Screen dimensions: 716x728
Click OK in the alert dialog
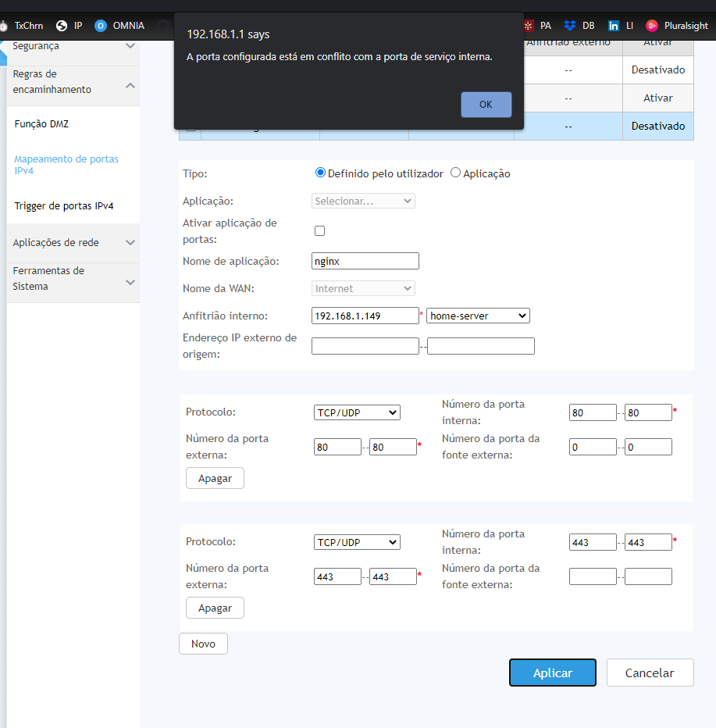tap(486, 105)
